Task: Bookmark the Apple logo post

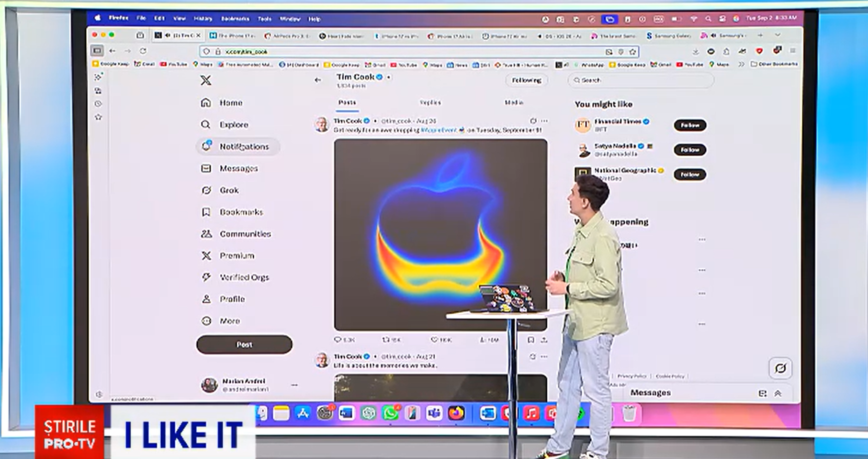Action: pyautogui.click(x=530, y=340)
